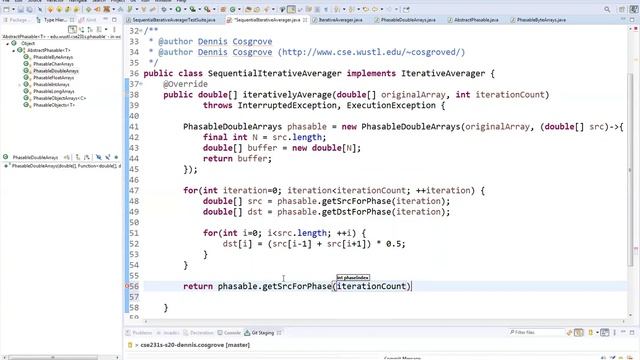Open the New dropdown arrow
The image size is (640, 360).
pos(13,9)
